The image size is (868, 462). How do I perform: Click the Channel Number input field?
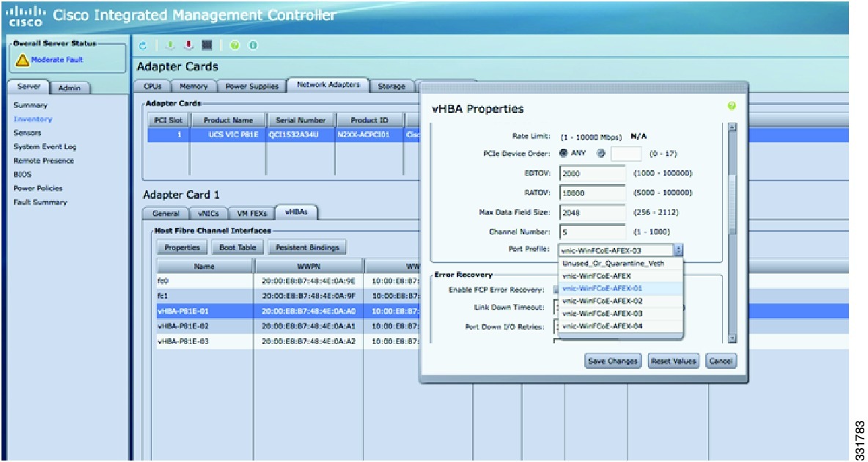(592, 232)
